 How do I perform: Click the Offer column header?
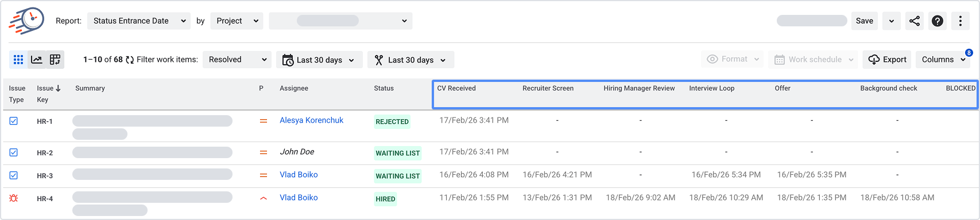click(x=783, y=88)
